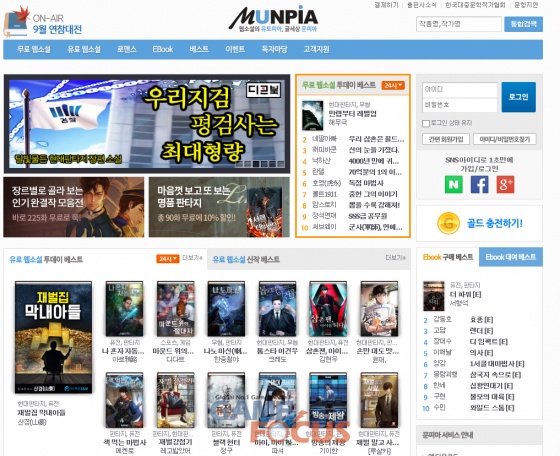
Task: Open the 재벌 말고 사 cover image
Action: [379, 400]
